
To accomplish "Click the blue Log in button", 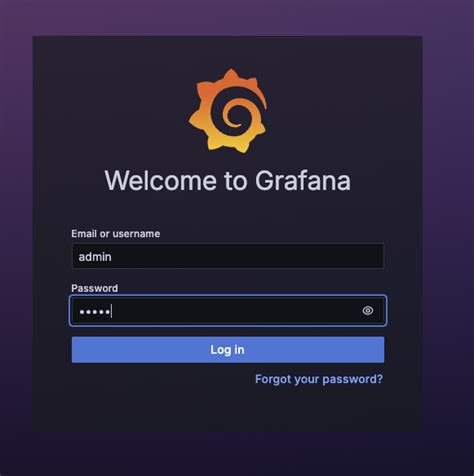I will tap(228, 350).
